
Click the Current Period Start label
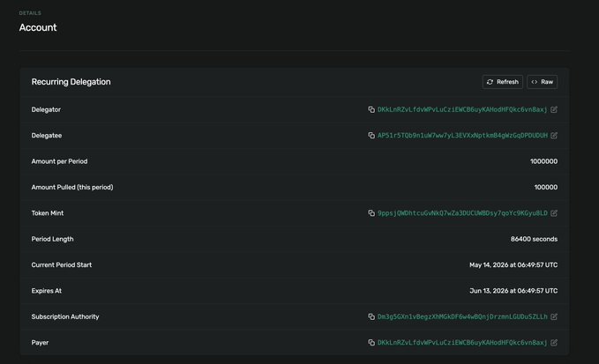click(62, 264)
